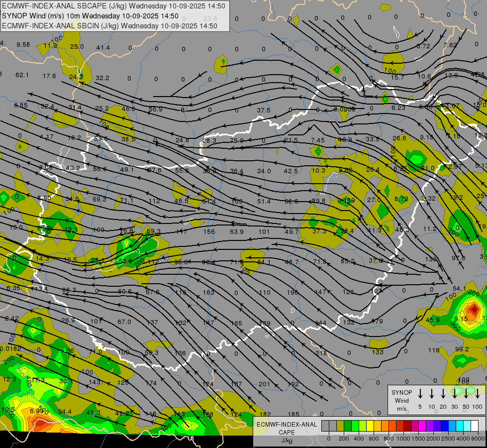Click the map value 69.3
The image size is (487, 448).
(x=99, y=199)
